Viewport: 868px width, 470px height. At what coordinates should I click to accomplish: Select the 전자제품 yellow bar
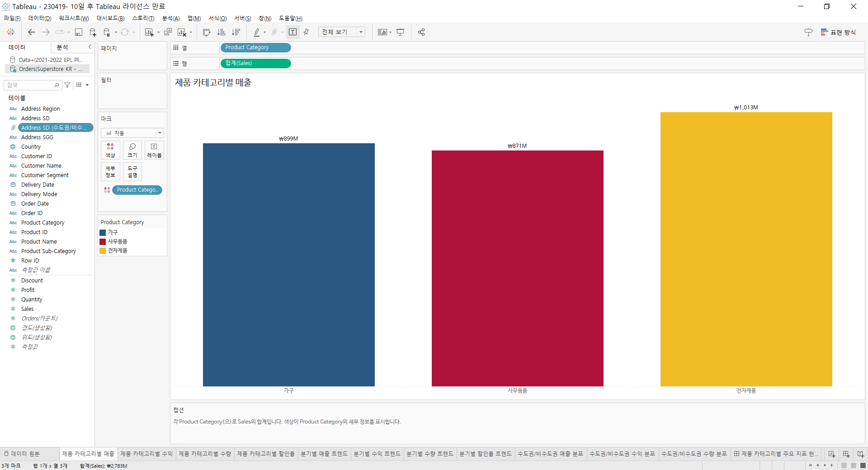[746, 249]
